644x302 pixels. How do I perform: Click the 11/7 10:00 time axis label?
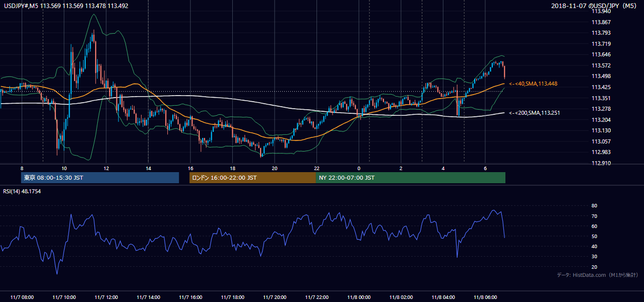click(x=64, y=297)
